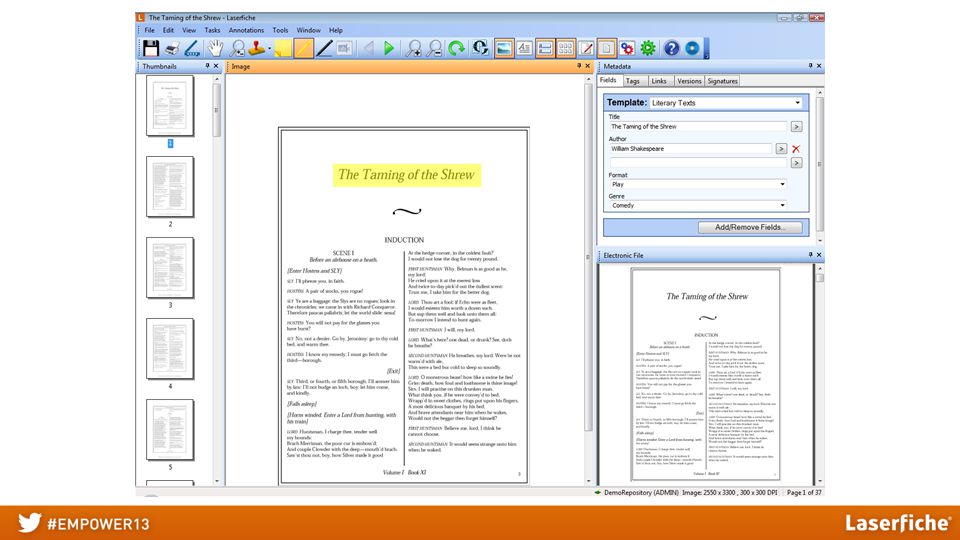Open the Annotations menu
Image resolution: width=960 pixels, height=540 pixels.
click(246, 30)
